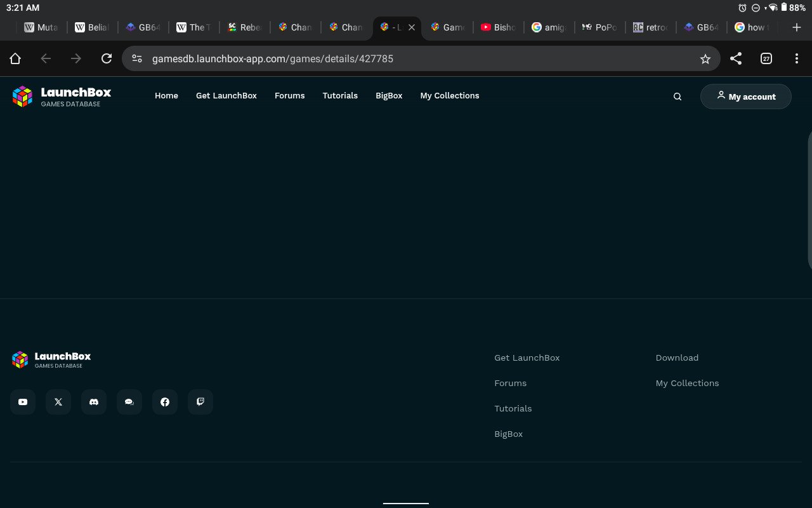Open the tab switcher showing 27 tabs

coord(766,58)
